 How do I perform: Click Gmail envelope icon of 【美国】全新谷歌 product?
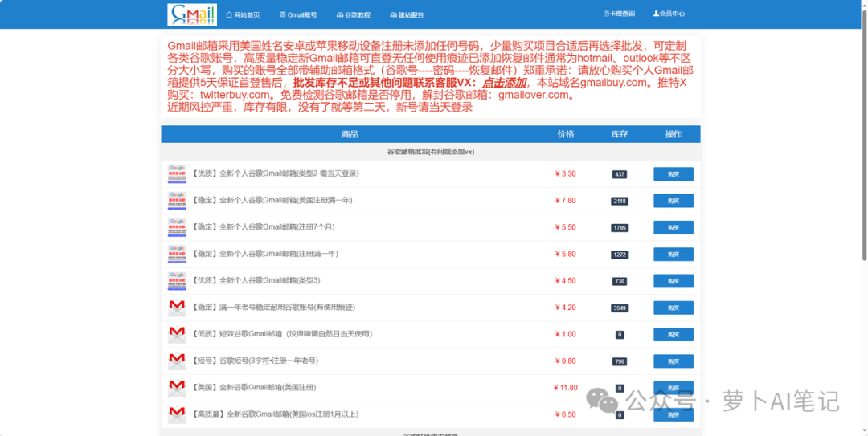click(x=177, y=387)
